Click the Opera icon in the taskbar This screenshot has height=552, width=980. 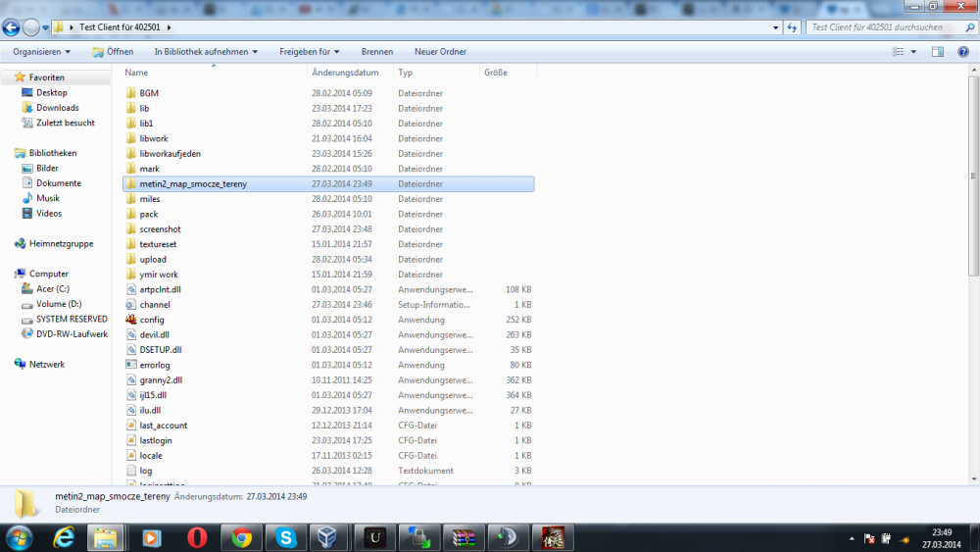click(197, 537)
